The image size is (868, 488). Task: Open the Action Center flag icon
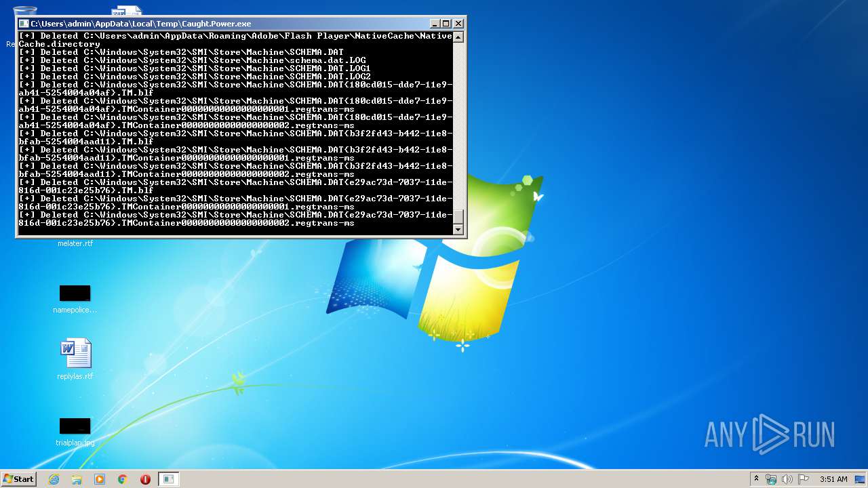point(803,479)
